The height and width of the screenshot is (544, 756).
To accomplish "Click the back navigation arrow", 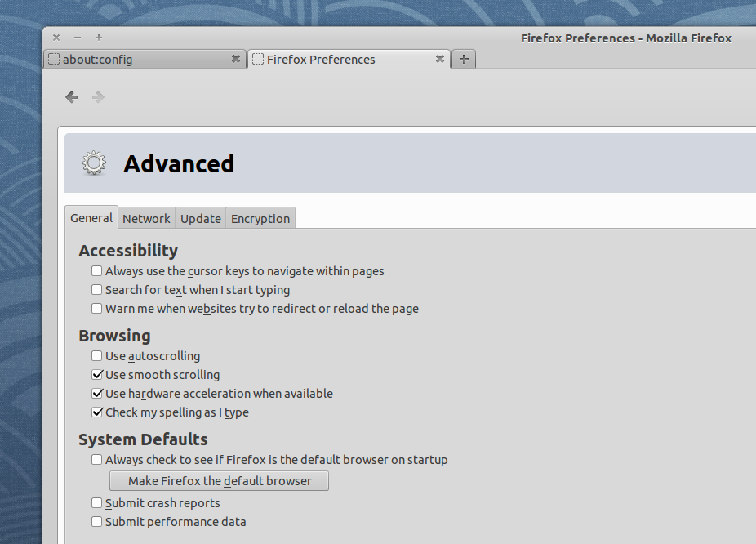I will pos(72,97).
